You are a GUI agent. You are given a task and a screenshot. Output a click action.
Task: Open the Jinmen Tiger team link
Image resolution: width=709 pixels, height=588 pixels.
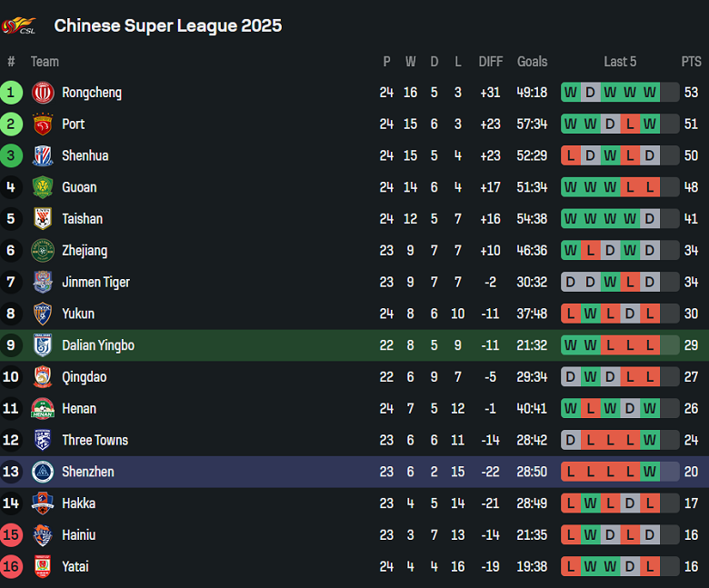pos(95,283)
